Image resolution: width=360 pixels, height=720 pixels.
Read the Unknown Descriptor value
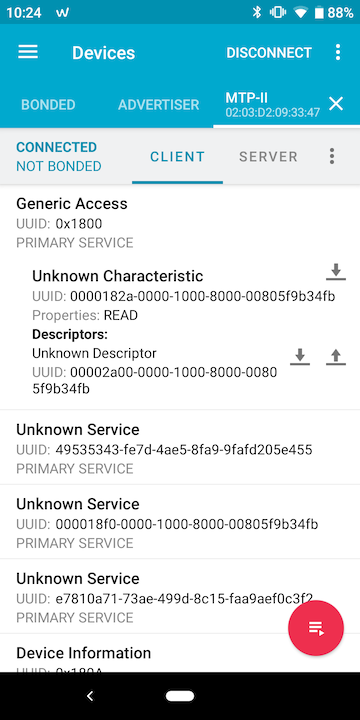pyautogui.click(x=300, y=356)
